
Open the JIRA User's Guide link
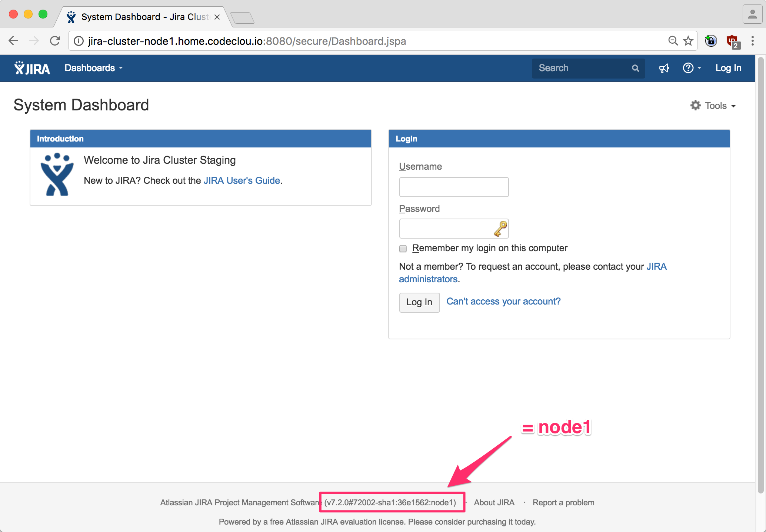(x=242, y=180)
